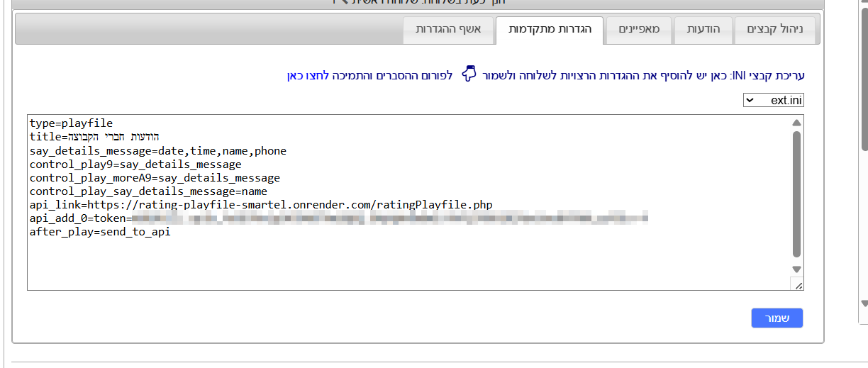The image size is (868, 368).
Task: Click the textarea vertical scrollbar thumb
Action: point(796,191)
